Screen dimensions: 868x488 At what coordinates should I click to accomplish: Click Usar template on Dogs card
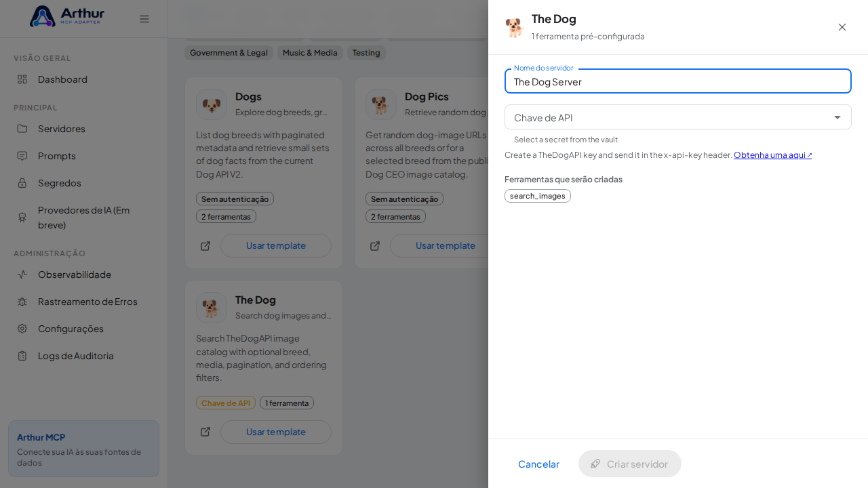pos(276,245)
